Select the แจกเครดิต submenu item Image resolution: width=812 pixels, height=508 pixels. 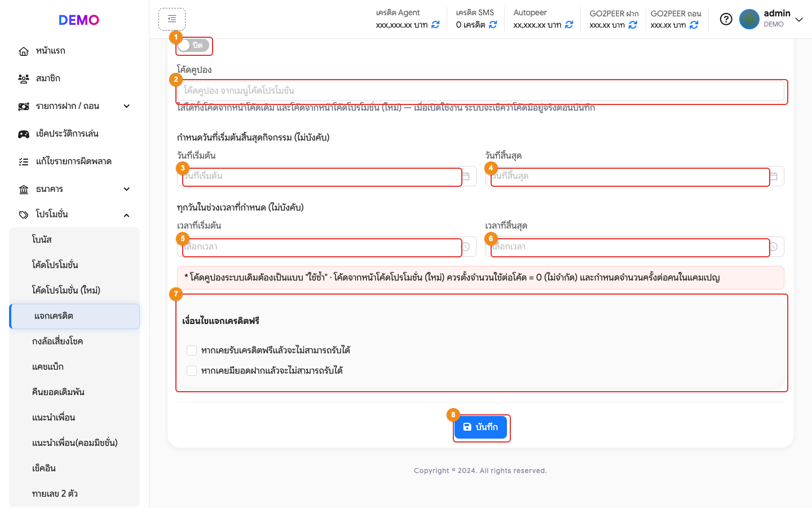tap(74, 316)
